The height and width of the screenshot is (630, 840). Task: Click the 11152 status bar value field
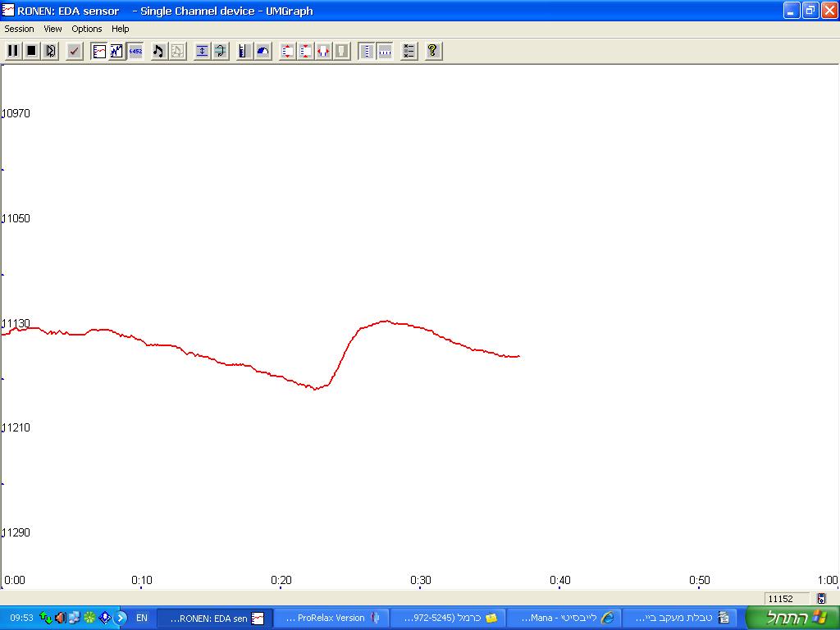780,599
